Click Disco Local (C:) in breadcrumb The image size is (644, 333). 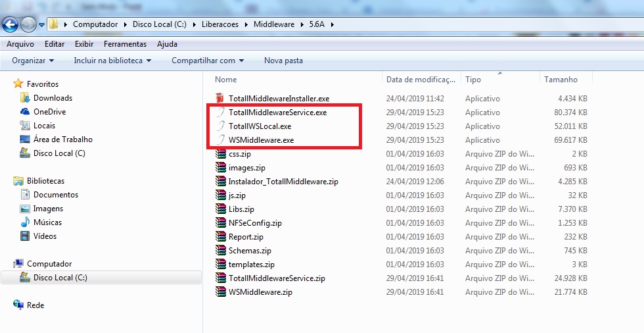click(159, 24)
